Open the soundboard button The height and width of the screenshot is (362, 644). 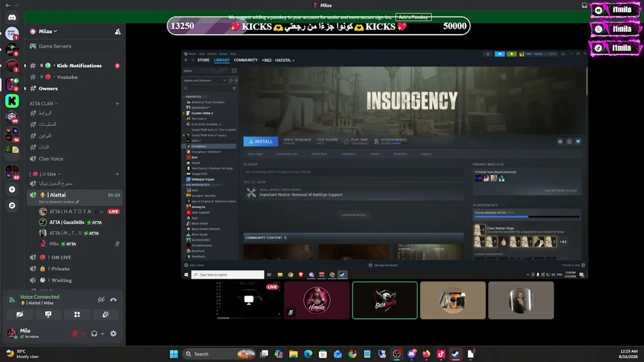click(106, 314)
